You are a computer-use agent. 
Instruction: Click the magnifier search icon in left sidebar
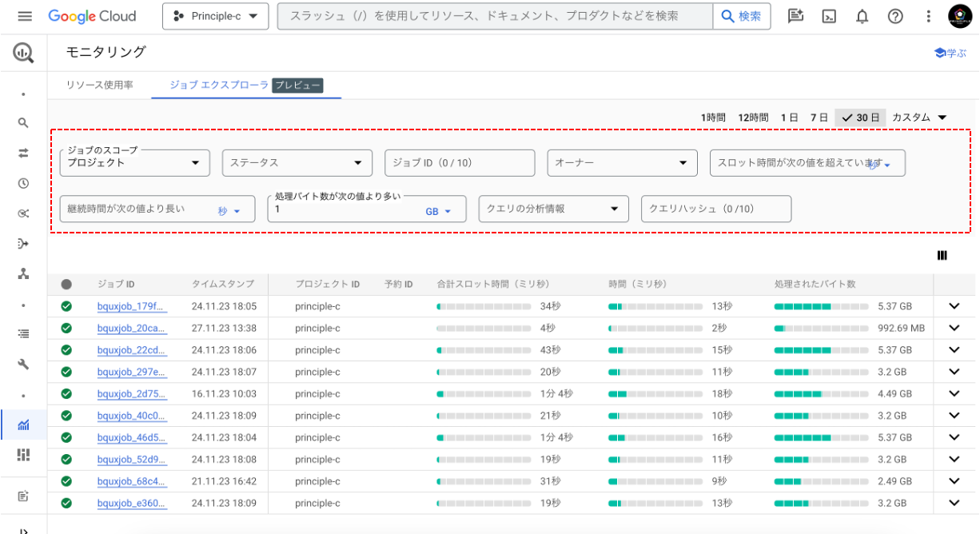pos(23,123)
